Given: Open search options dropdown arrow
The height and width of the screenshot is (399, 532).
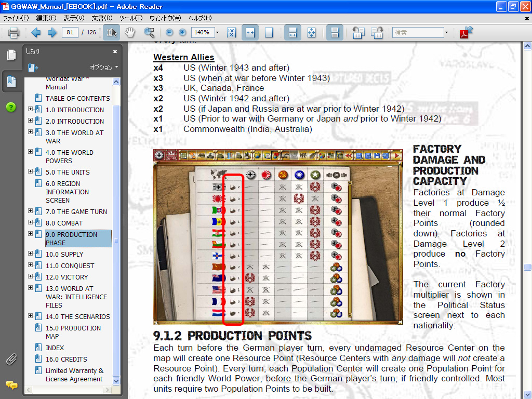Looking at the screenshot, I should (x=446, y=33).
